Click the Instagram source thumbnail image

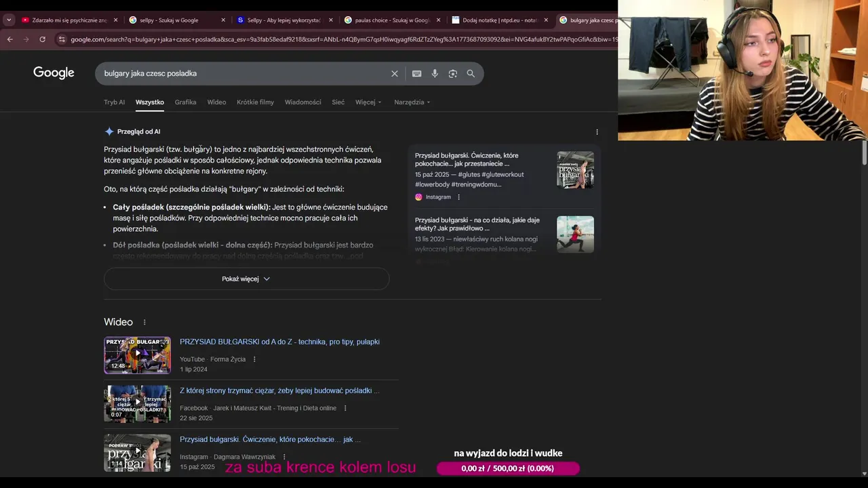click(575, 169)
